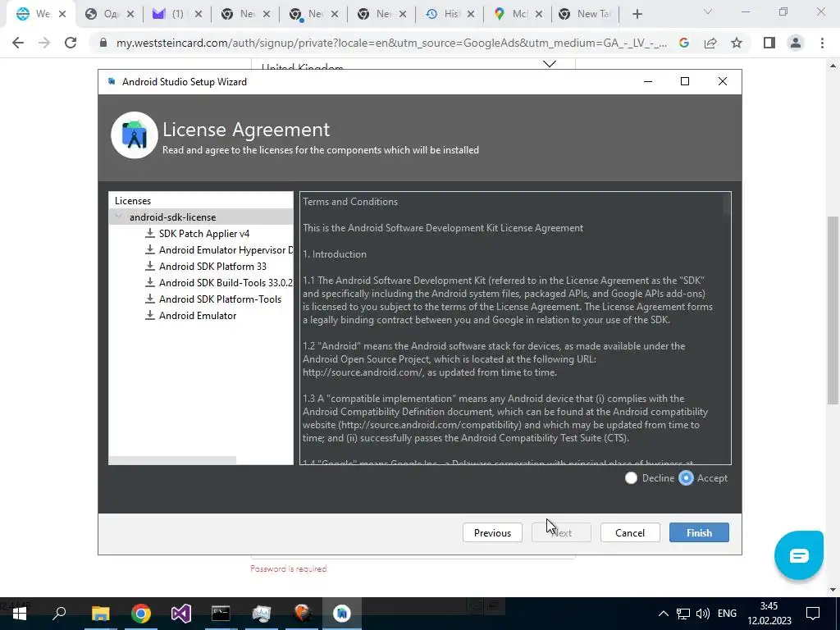Open the Chrome profile menu

(796, 43)
